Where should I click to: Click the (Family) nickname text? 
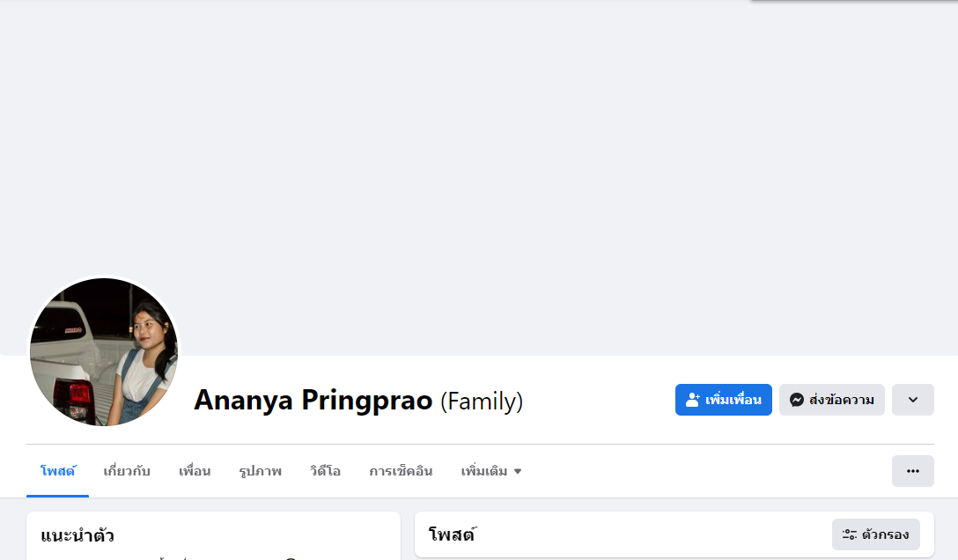click(482, 402)
